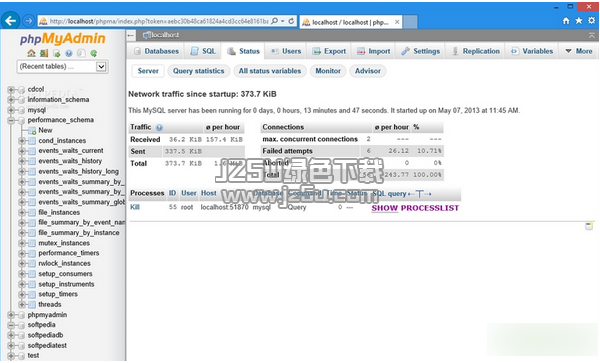Viewport: 600px width, 363px height.
Task: Select the test database in tree
Action: coord(33,356)
